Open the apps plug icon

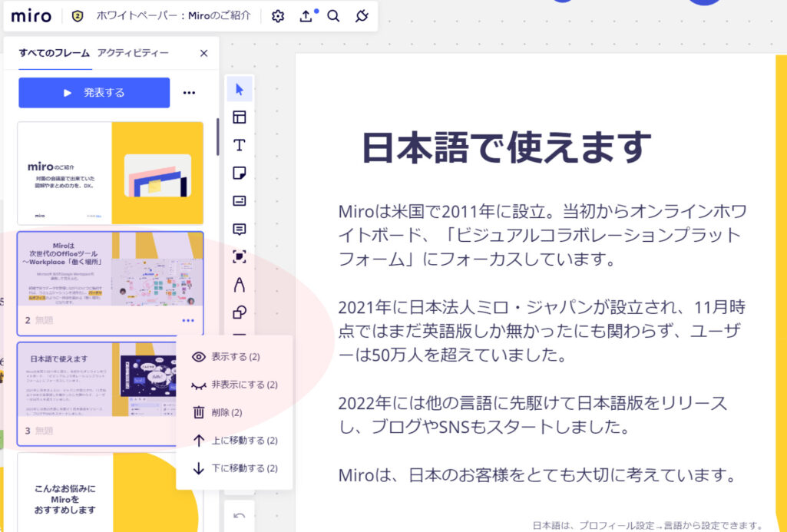(x=362, y=16)
